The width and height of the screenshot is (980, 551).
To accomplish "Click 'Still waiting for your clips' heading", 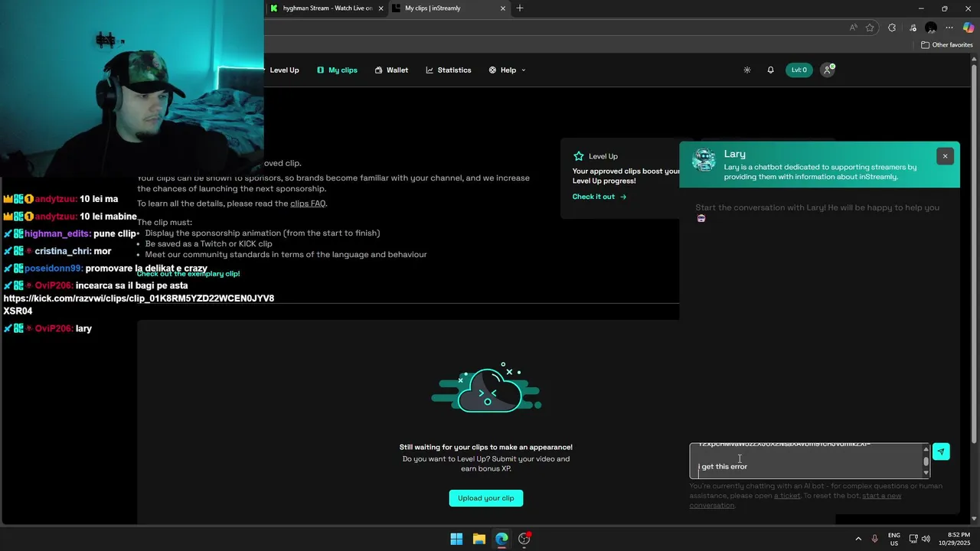I will pos(486,447).
